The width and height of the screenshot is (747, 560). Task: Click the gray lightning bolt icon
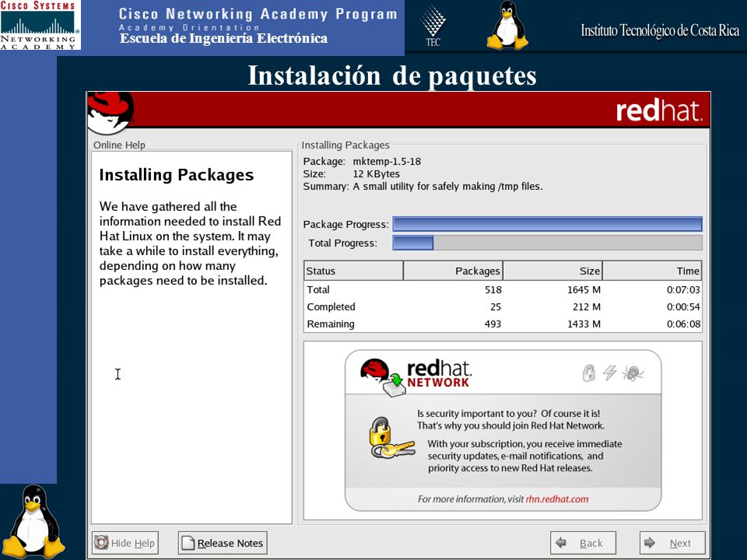[610, 373]
